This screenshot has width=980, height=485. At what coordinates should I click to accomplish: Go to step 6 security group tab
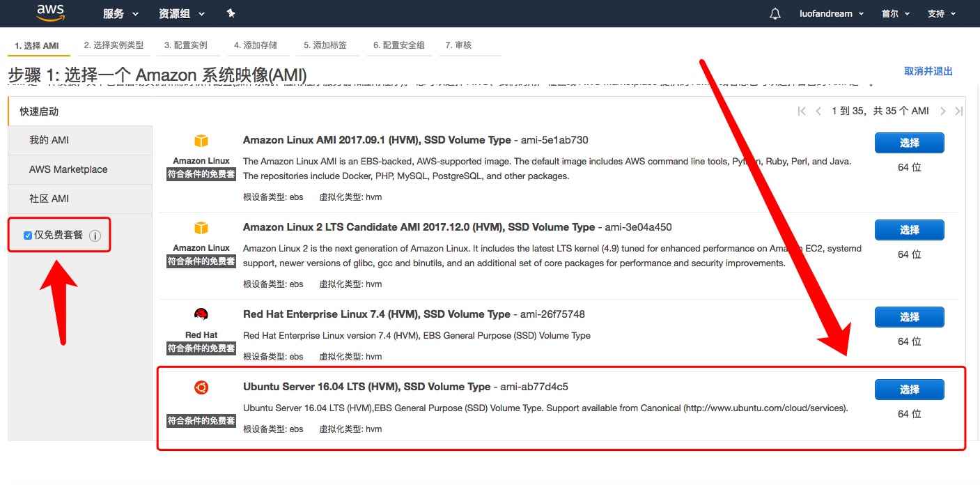tap(399, 45)
